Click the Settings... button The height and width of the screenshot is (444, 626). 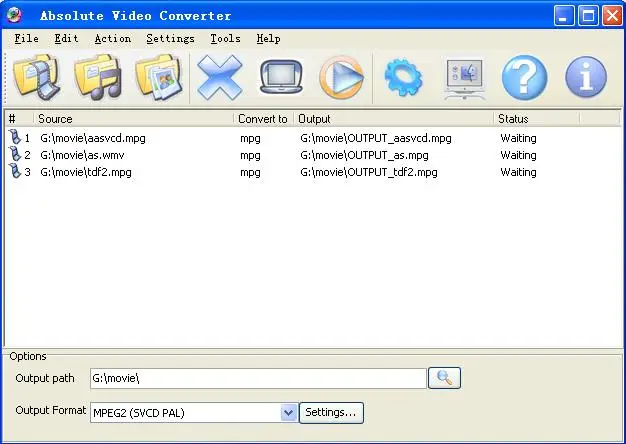coord(331,412)
